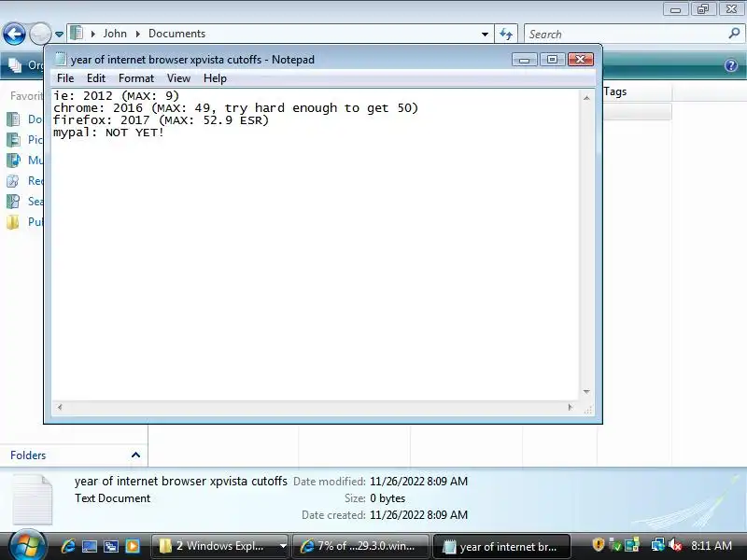Click the 'mypal: NOT YET!' line in Notepad
747x560 pixels.
[x=108, y=133]
